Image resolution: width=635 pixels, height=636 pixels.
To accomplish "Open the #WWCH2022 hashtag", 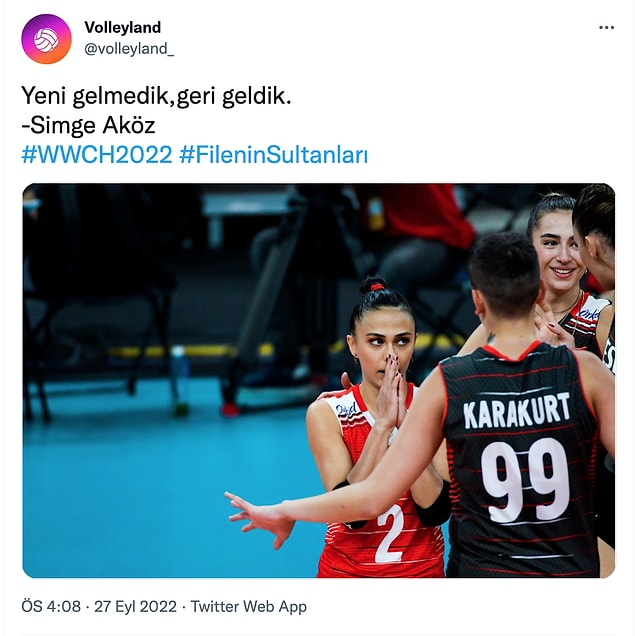I will tap(97, 155).
